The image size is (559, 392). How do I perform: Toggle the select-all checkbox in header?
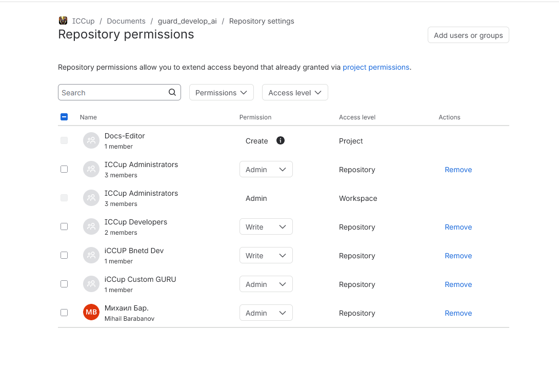pos(64,116)
